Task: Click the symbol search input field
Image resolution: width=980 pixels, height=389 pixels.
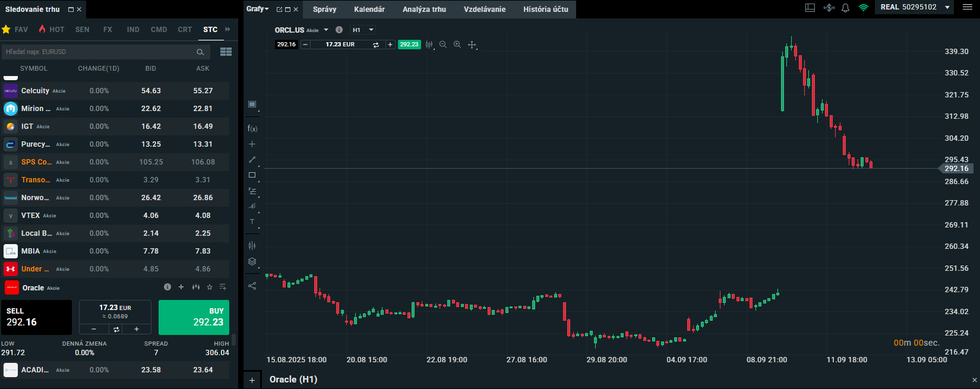Action: pos(98,52)
